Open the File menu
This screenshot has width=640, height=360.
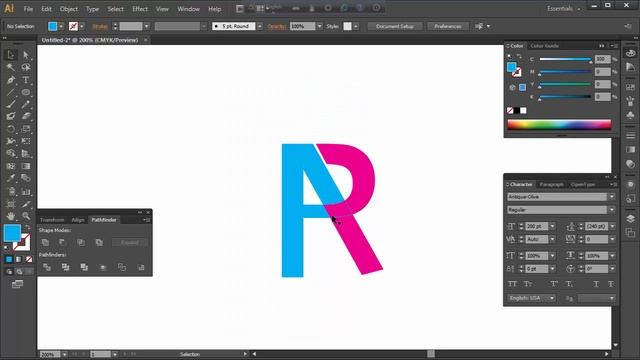point(28,9)
